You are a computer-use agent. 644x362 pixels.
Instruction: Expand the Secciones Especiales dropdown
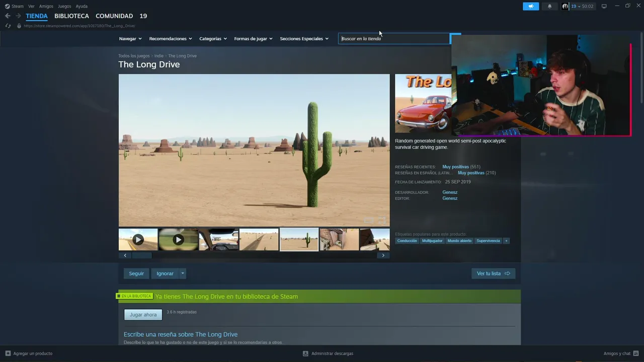pos(304,39)
